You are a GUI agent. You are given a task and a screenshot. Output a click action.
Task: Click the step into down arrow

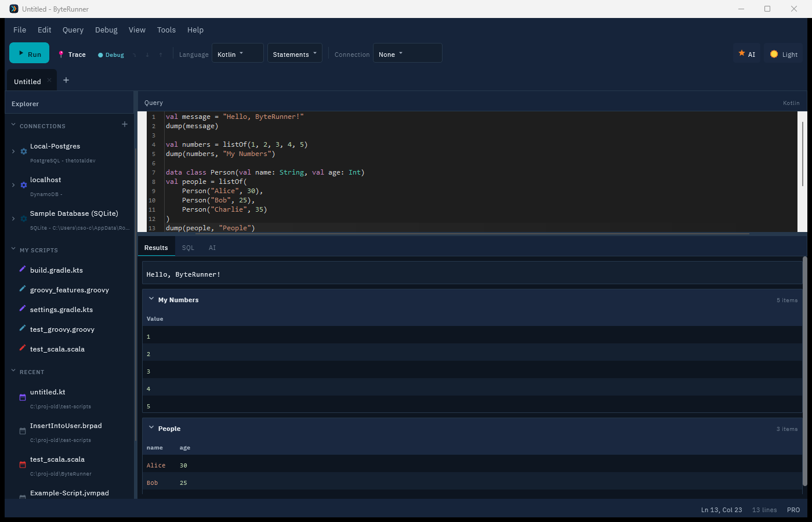(x=147, y=55)
